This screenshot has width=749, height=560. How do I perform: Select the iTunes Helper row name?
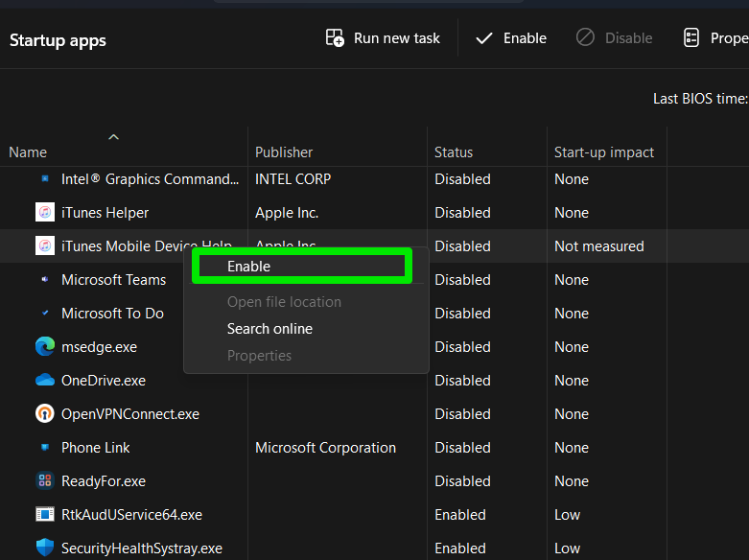(105, 213)
